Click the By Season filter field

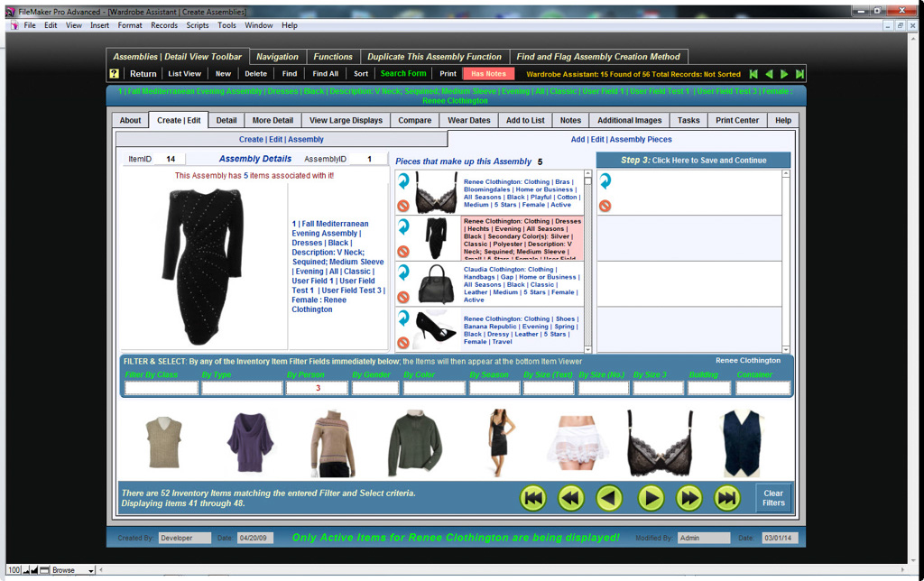click(x=494, y=388)
